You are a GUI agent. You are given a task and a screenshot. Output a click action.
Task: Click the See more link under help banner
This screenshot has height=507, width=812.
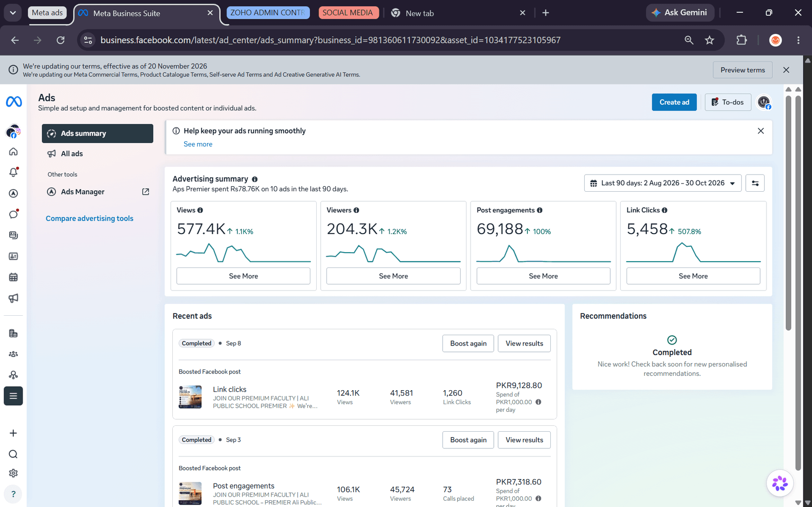pos(198,144)
